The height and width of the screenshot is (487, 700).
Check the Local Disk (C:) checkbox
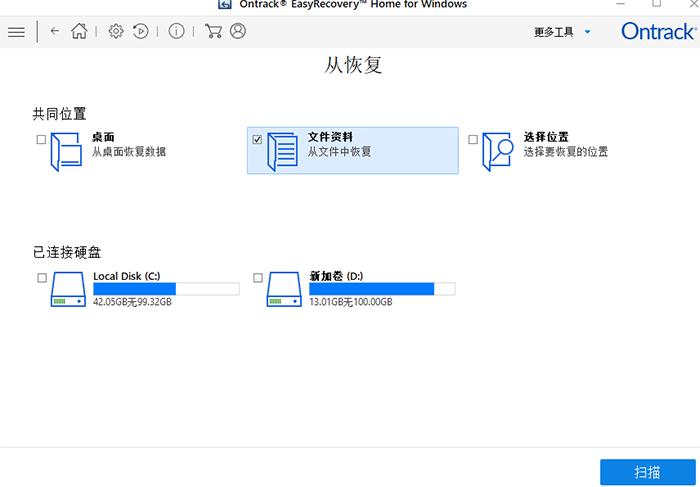(42, 278)
